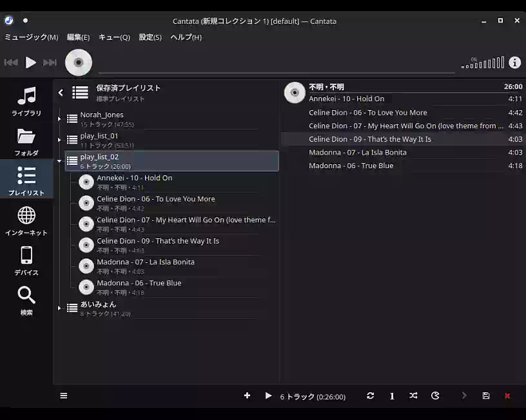526x420 pixels.
Task: Toggle repeat mode
Action: 371,396
